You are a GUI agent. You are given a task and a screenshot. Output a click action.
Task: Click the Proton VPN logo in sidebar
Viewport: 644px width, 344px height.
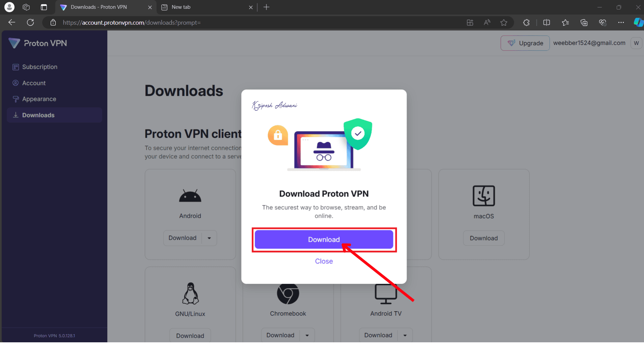tap(38, 43)
